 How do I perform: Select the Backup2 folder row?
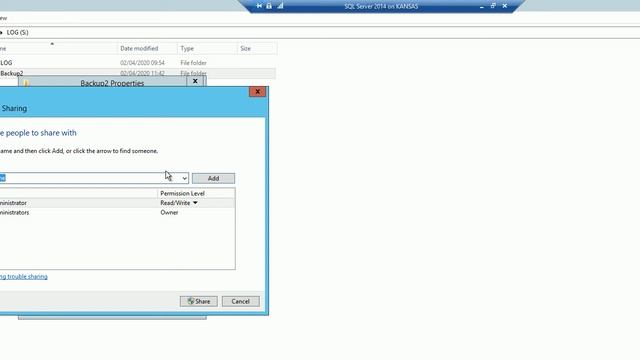click(138, 73)
